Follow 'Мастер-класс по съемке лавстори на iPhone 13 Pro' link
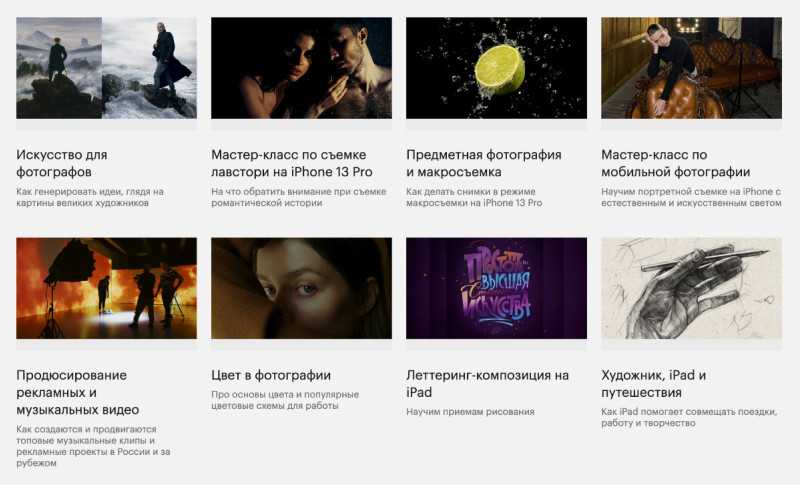 (x=292, y=163)
